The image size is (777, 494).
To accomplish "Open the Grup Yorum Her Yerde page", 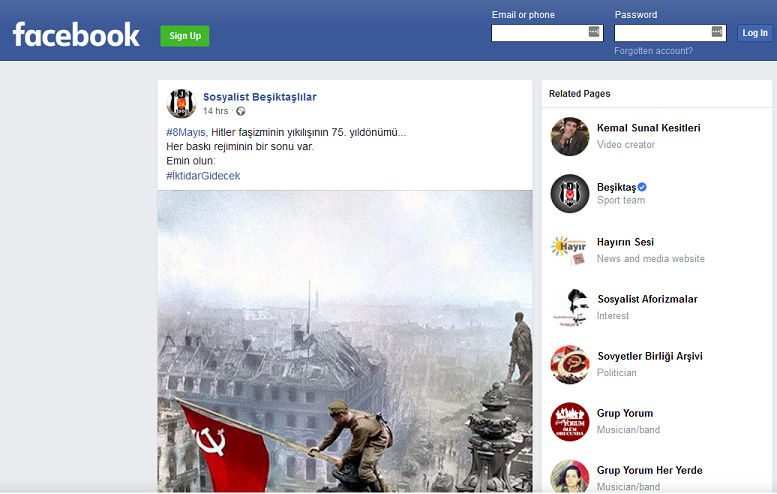I will tap(650, 470).
